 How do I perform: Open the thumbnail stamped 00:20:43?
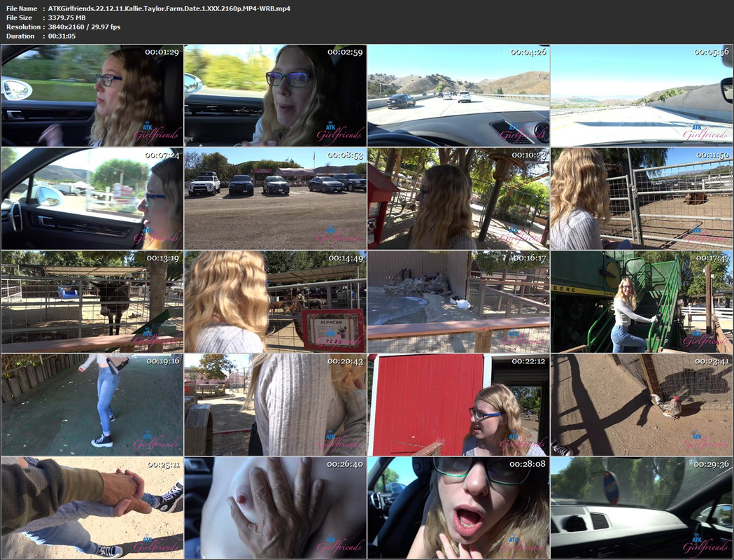tap(275, 405)
